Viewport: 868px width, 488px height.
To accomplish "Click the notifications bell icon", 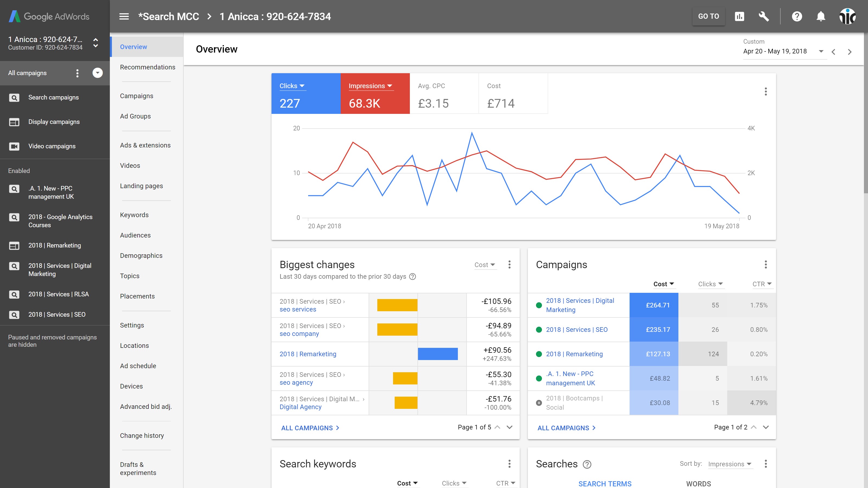I will tap(820, 16).
